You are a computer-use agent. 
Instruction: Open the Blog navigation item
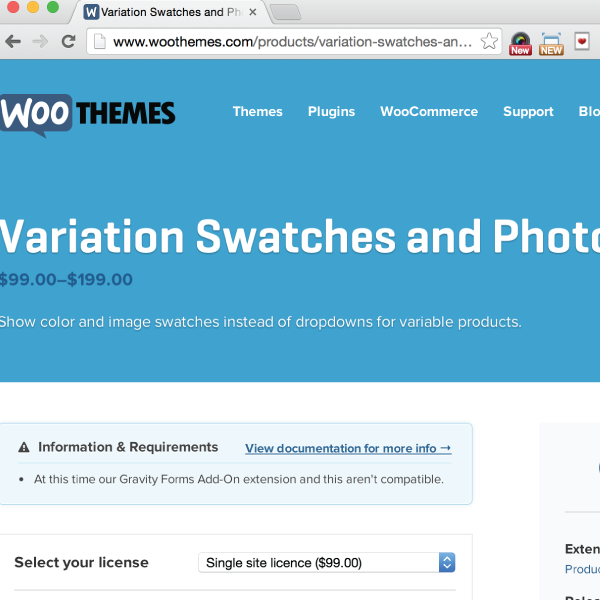(x=589, y=111)
